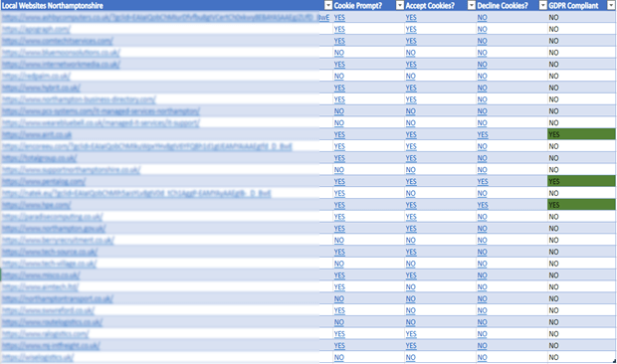Visit the routelogistics.co.uk link
The height and width of the screenshot is (364, 617).
coord(53,322)
